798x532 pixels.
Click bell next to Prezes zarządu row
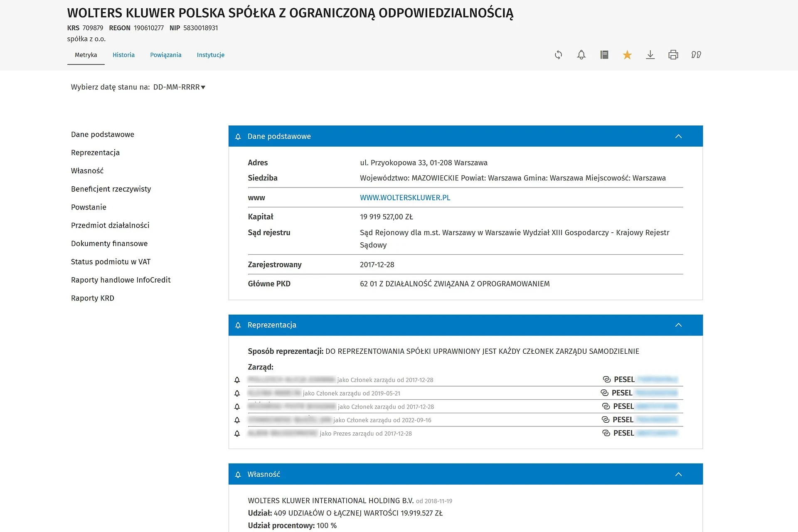(237, 433)
